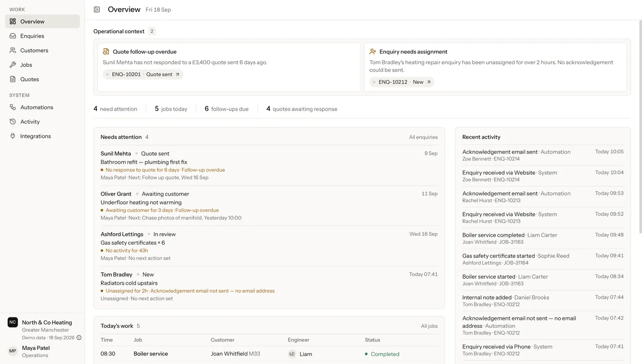
Task: Open 'Enquiry received via Phone' activity entry
Action: (543, 350)
